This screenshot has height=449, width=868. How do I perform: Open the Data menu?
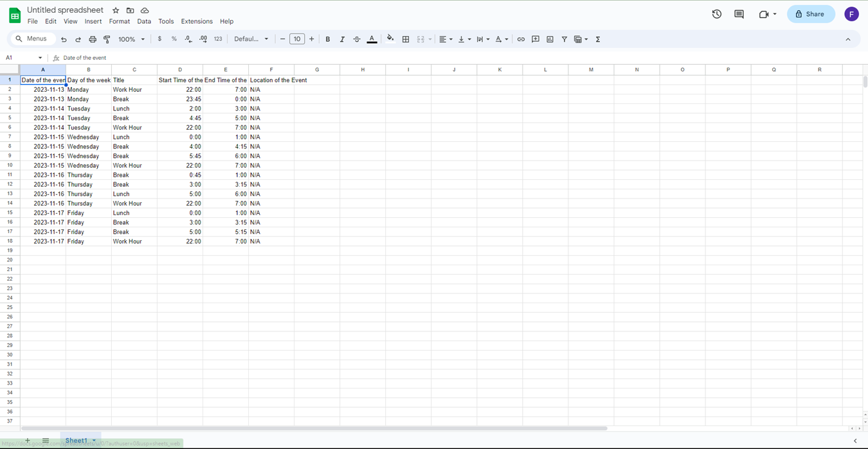144,21
